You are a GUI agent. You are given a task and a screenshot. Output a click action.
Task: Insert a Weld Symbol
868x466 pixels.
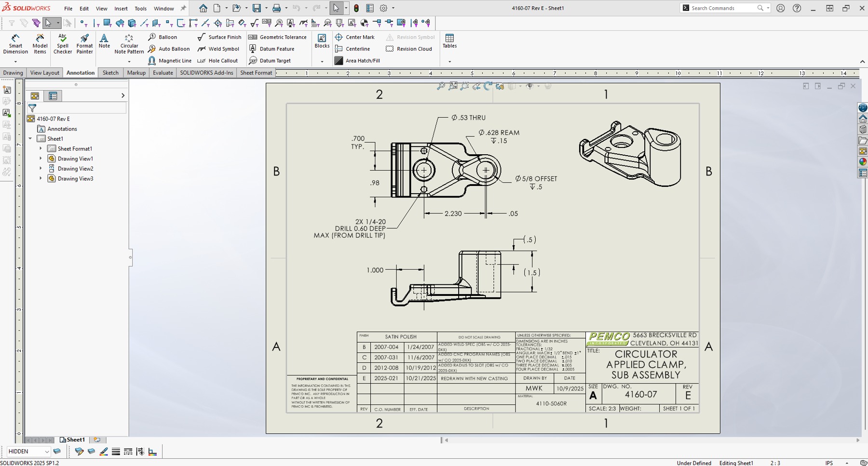(218, 49)
